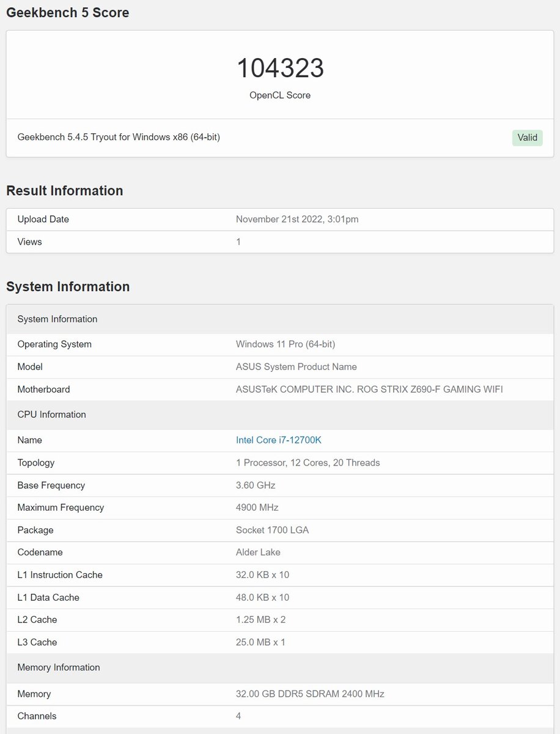
Task: Click the Base Frequency label
Action: click(x=51, y=486)
